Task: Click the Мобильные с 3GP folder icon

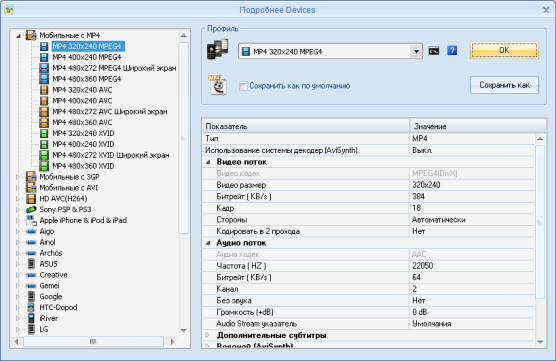Action: 31,177
